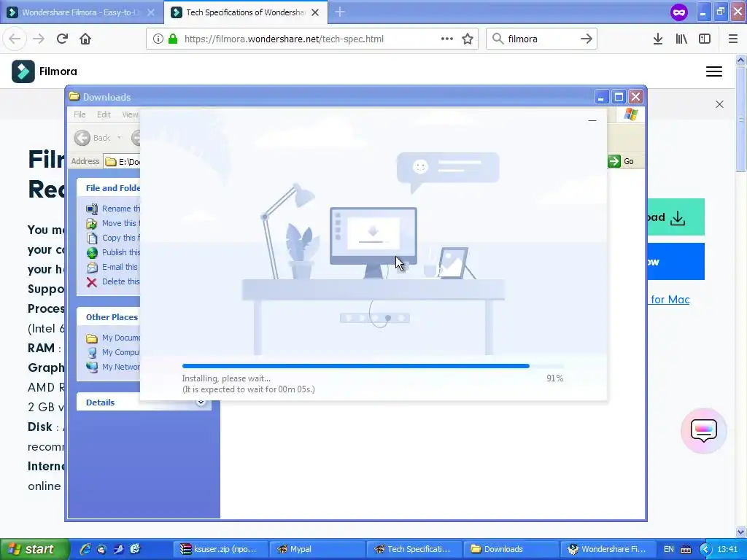Viewport: 747px width, 560px height.
Task: Open the Filmora site hamburger menu
Action: point(713,71)
